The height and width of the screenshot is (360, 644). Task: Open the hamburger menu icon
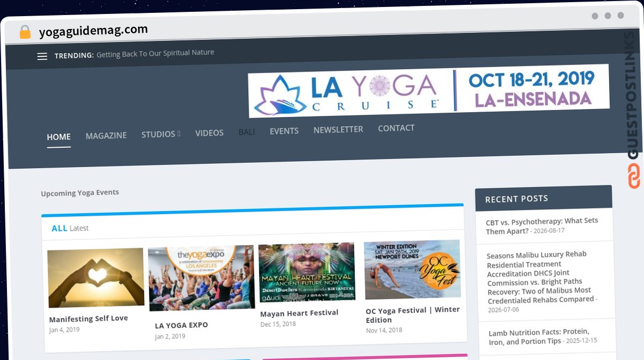42,56
